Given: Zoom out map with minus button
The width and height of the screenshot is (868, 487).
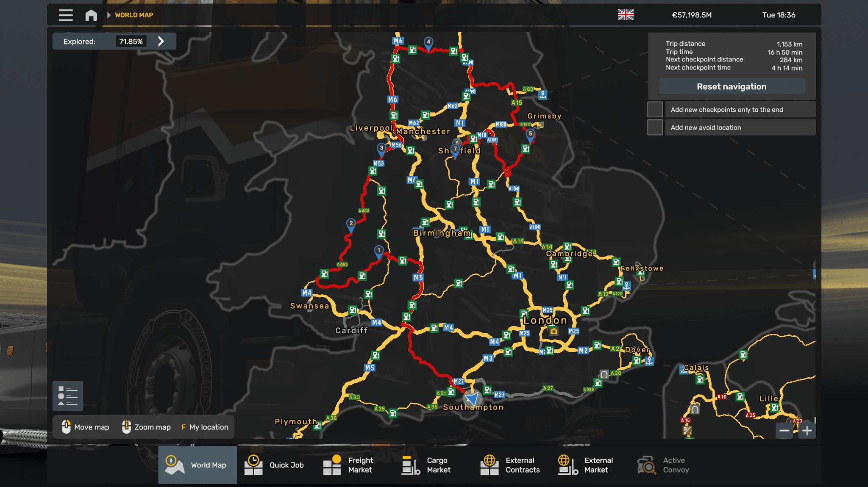Looking at the screenshot, I should click(784, 431).
